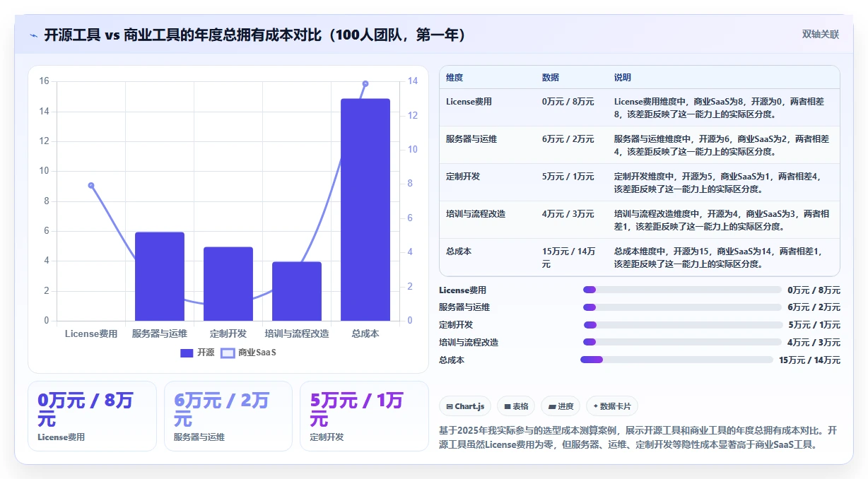Click the 表格 tag
Viewport: 868px width, 479px height.
tap(516, 406)
